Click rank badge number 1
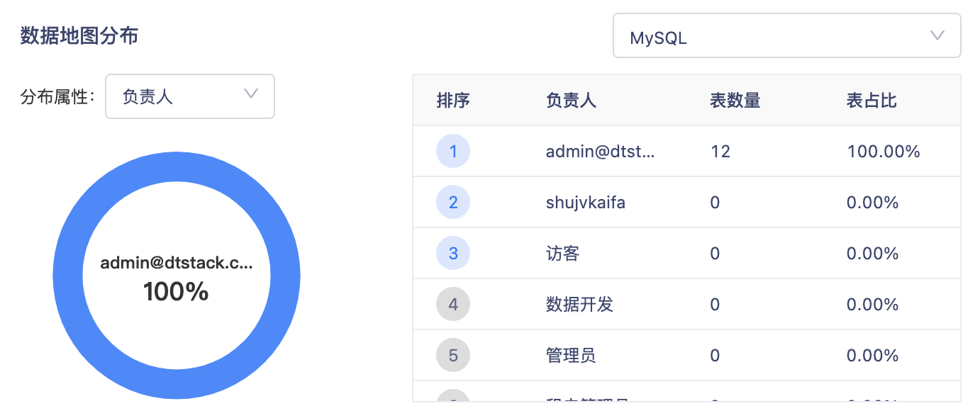Image resolution: width=980 pixels, height=418 pixels. [453, 151]
